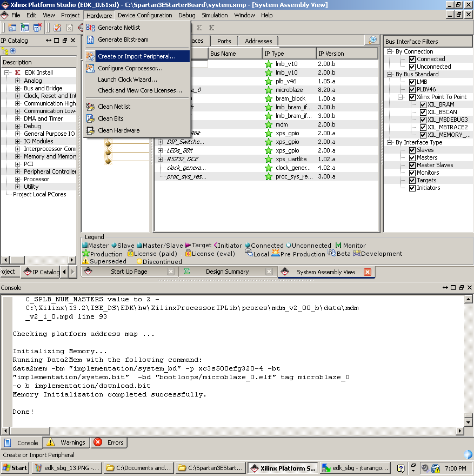Expand the Processor category
Viewport: 474px width, 476px height.
(x=18, y=180)
